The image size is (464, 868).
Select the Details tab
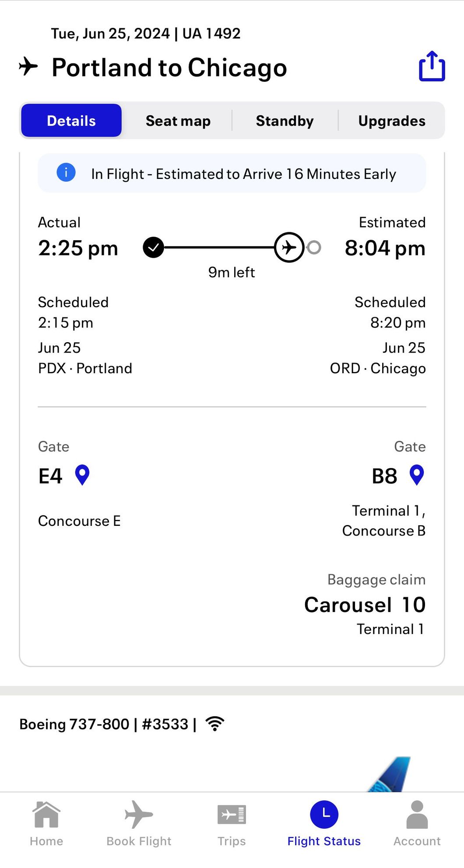pos(71,121)
